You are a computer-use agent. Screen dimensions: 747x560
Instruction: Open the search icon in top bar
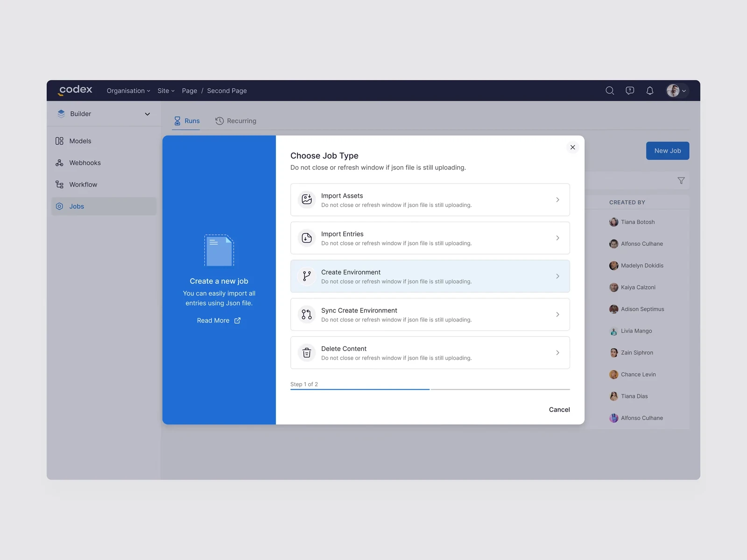[610, 91]
